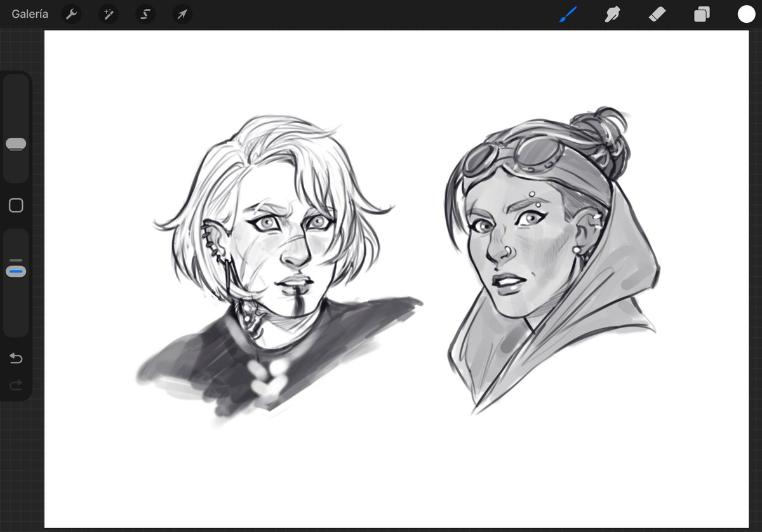The width and height of the screenshot is (762, 532).
Task: Open the white color picker circle
Action: tap(746, 14)
